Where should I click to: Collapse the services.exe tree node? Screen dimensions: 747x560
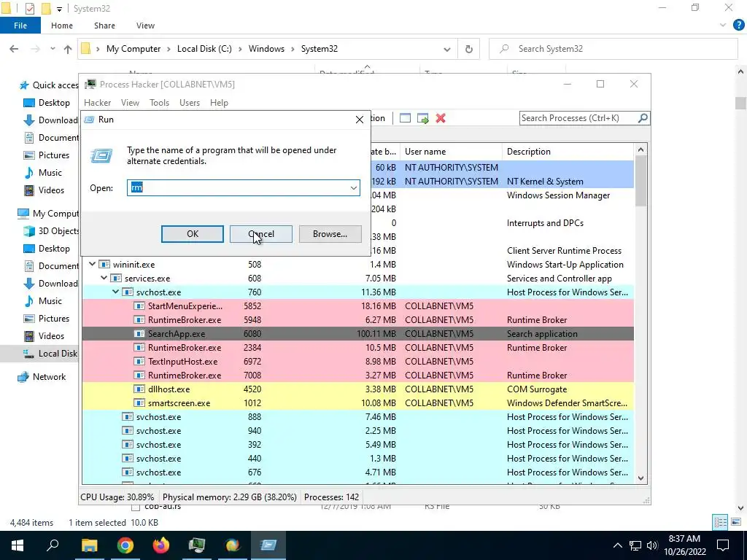click(104, 278)
